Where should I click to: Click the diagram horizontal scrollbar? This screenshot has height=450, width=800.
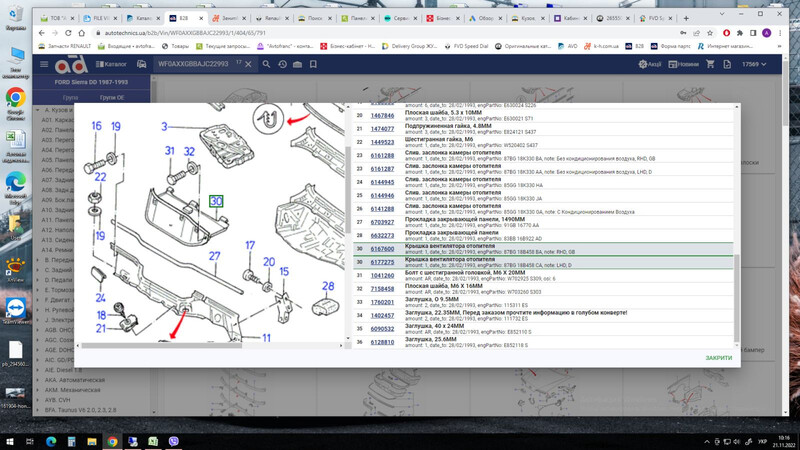tap(161, 345)
